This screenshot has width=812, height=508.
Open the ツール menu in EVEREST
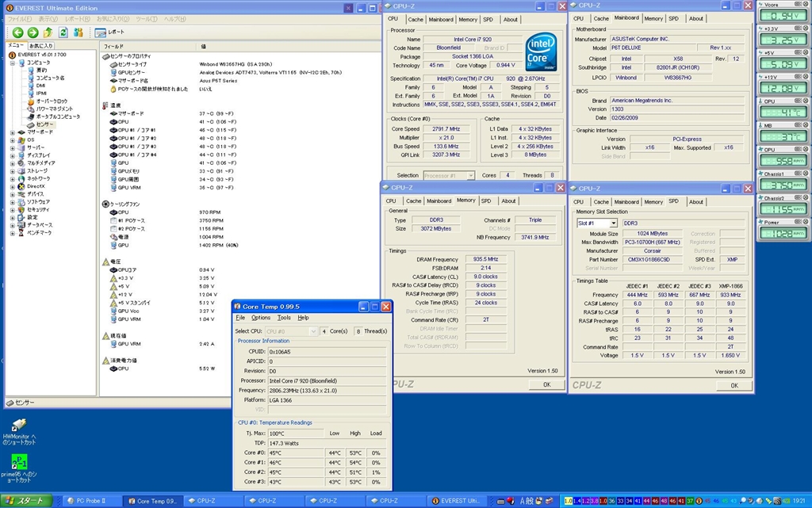click(145, 18)
